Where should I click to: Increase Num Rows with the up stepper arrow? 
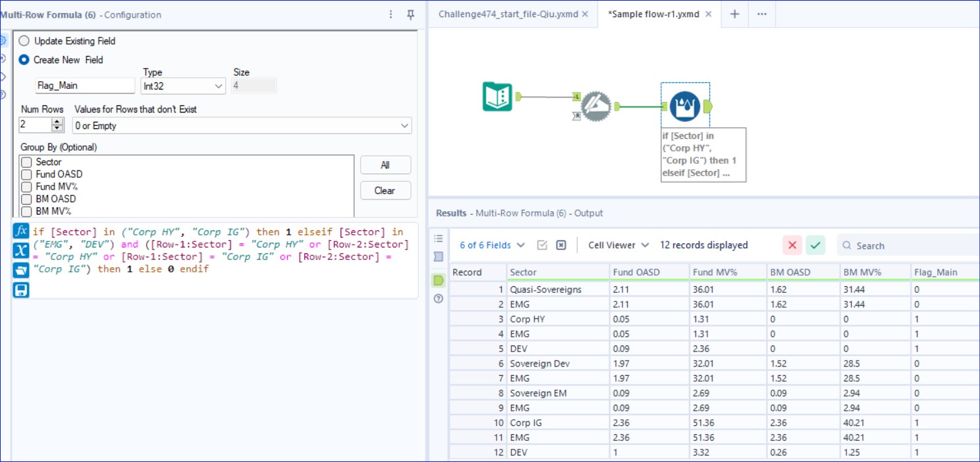[x=56, y=121]
